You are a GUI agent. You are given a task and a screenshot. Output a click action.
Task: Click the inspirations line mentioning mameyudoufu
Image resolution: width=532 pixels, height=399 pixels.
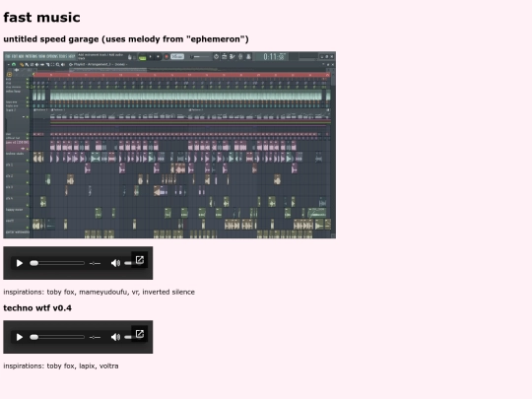coord(100,293)
